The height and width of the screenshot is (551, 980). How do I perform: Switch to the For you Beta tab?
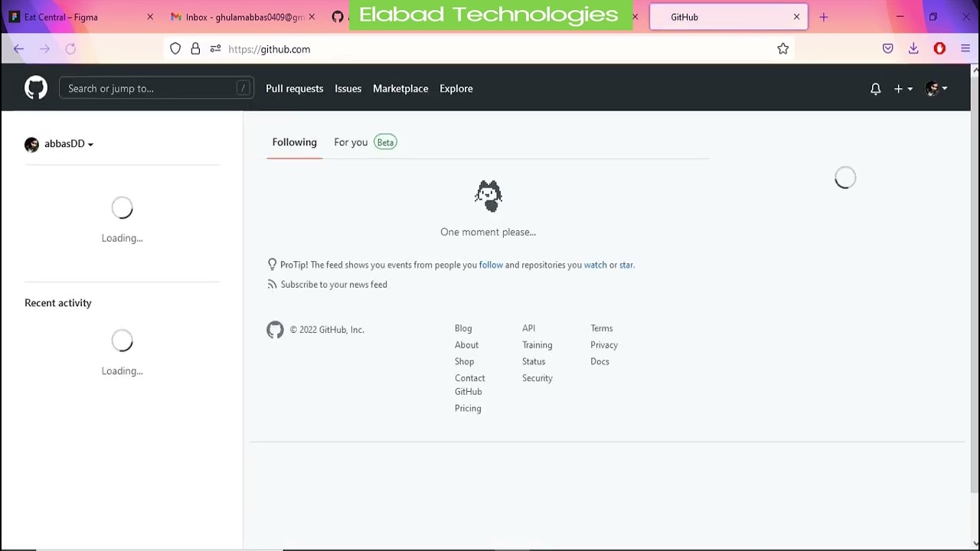tap(364, 142)
